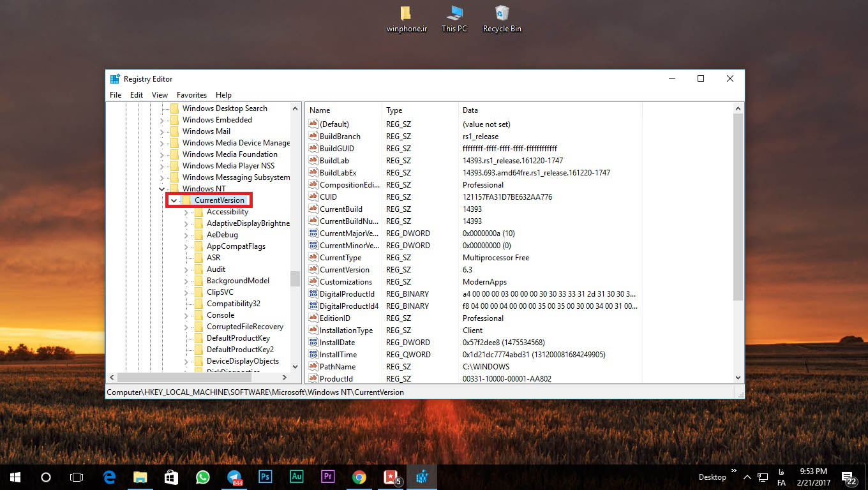Launch Photoshop from the taskbar
This screenshot has width=868, height=490.
tap(266, 477)
